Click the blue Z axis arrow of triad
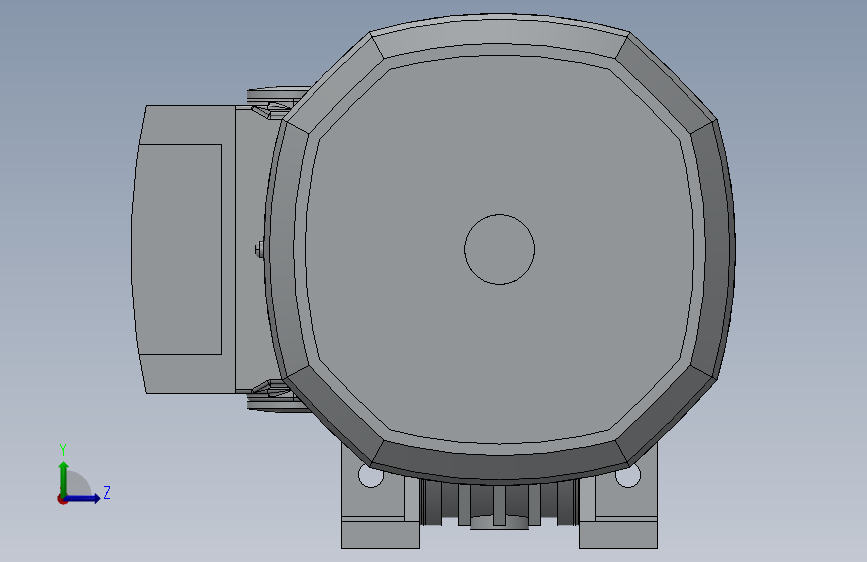 point(83,498)
